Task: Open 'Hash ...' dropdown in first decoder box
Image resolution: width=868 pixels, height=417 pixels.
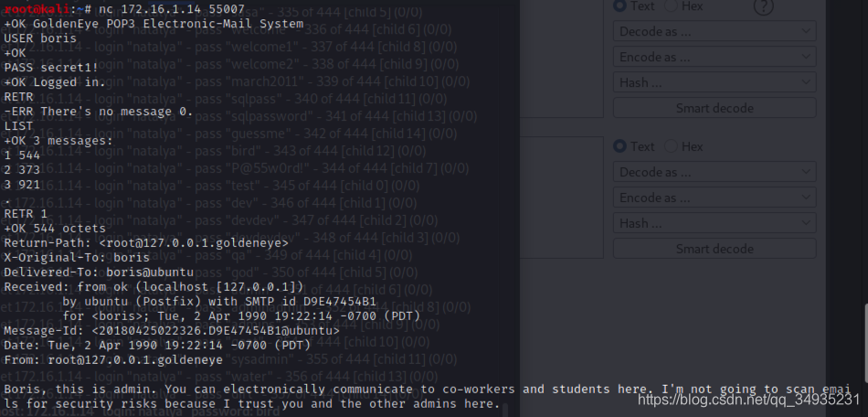Action: point(715,82)
